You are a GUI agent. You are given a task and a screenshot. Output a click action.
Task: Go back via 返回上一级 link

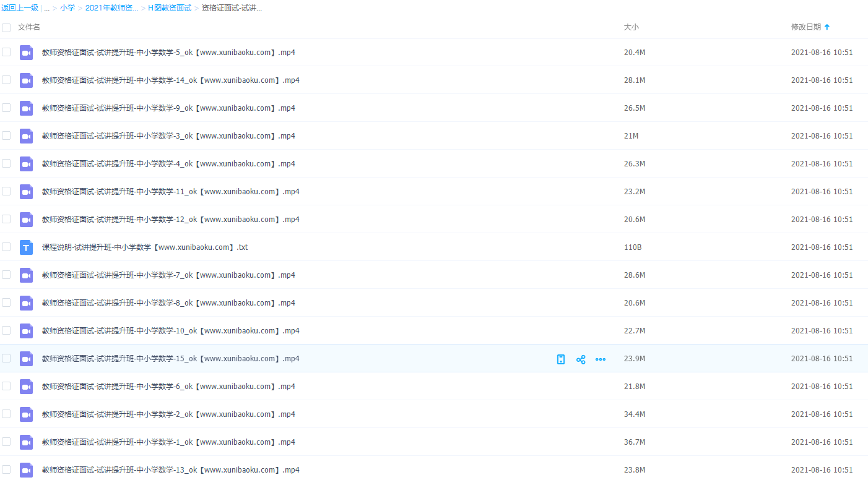click(20, 8)
